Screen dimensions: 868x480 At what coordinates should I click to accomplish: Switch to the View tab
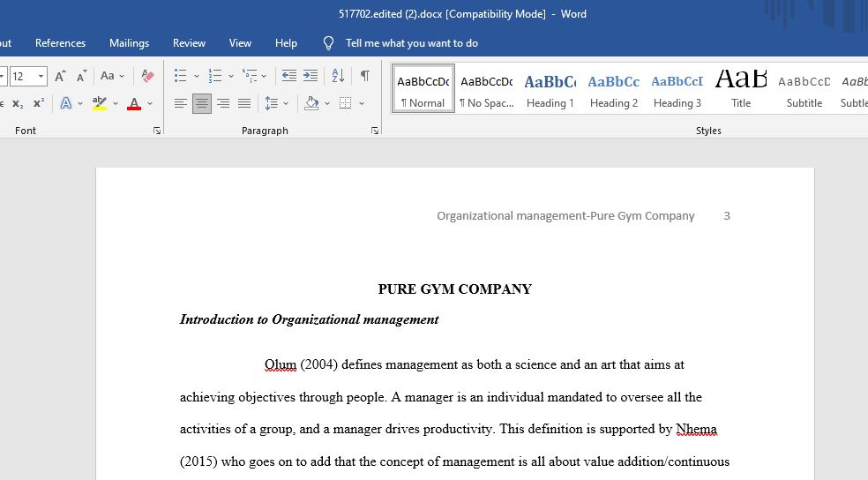[x=240, y=43]
